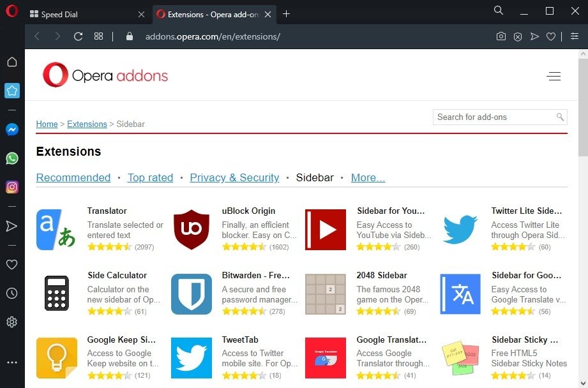
Task: Open Facebook Messenger in the sidebar
Action: coord(11,130)
